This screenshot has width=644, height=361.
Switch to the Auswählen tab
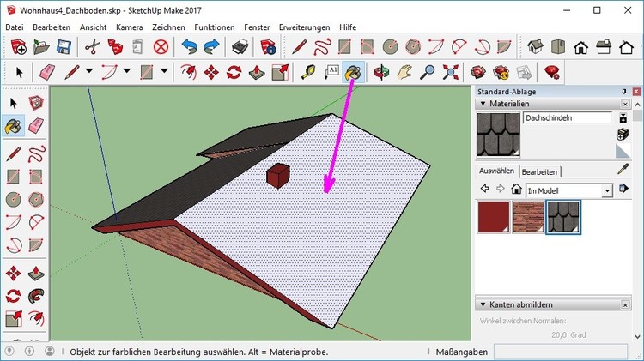(x=496, y=171)
